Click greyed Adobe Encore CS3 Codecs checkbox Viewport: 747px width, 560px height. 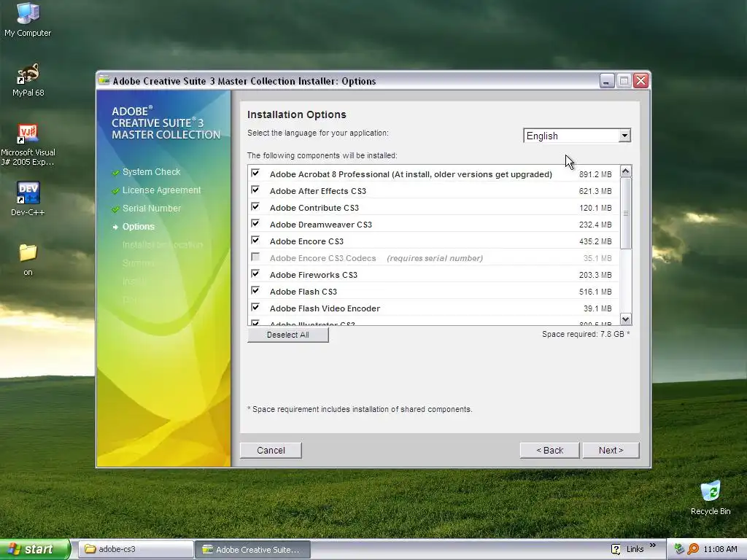coord(255,257)
